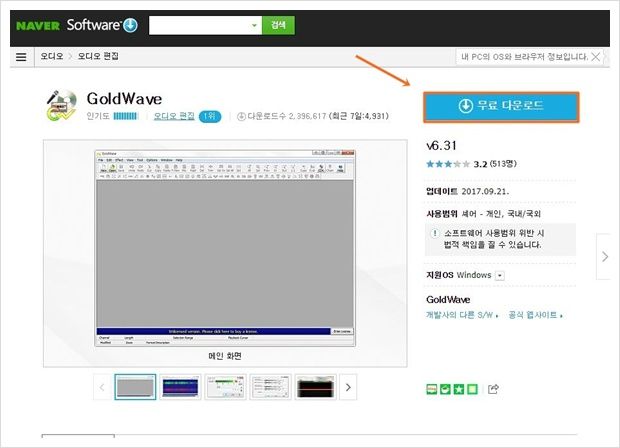
Task: Click the GoldWave developer name
Action: 448,300
